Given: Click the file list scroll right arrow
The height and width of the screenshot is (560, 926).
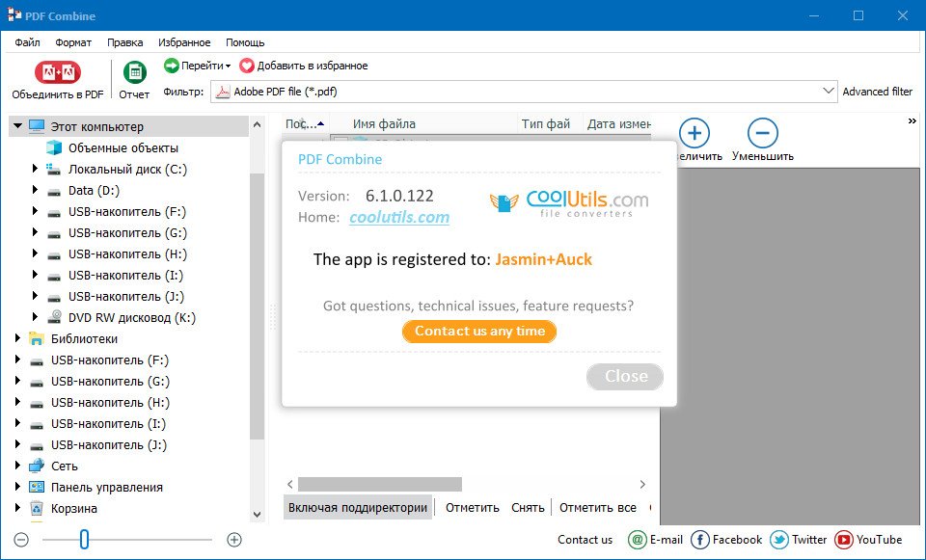Looking at the screenshot, I should tap(642, 485).
